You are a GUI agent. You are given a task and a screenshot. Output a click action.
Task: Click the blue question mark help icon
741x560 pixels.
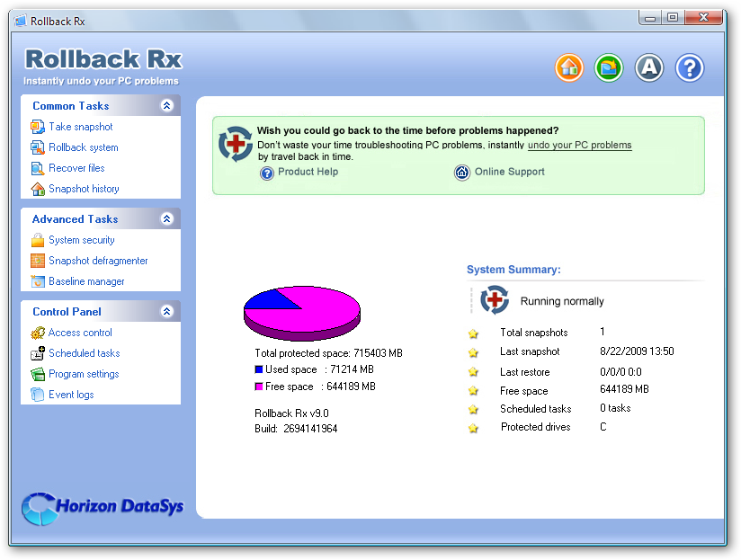690,68
